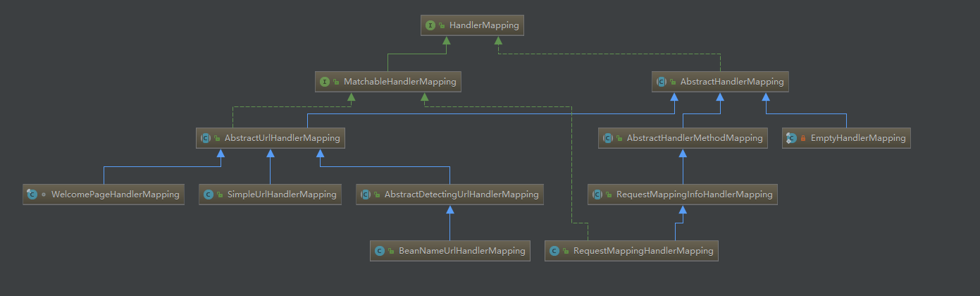980x296 pixels.
Task: Select the RequestMappingHandlerMapping label text
Action: coord(643,251)
